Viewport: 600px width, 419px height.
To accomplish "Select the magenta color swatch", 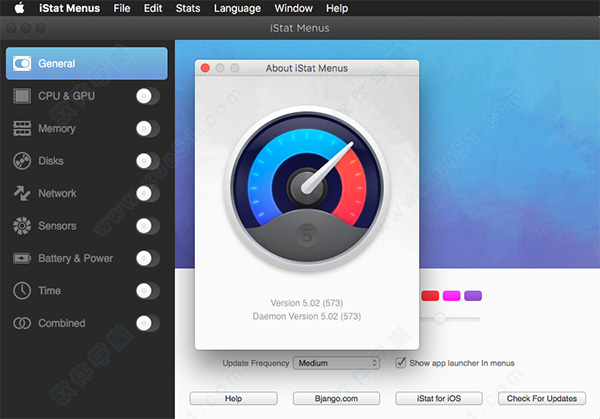I will pos(452,296).
